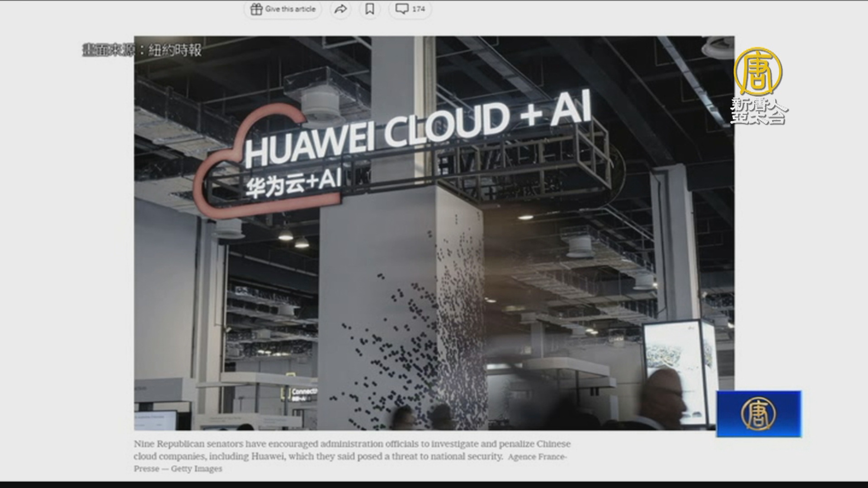Open comments via the speech bubble icon
The image size is (868, 488).
pyautogui.click(x=402, y=9)
